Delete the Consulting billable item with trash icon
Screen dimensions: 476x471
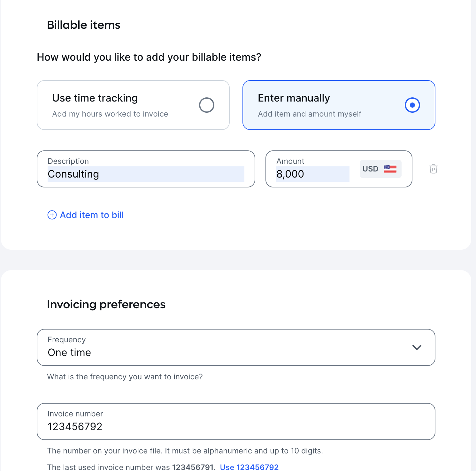[433, 169]
